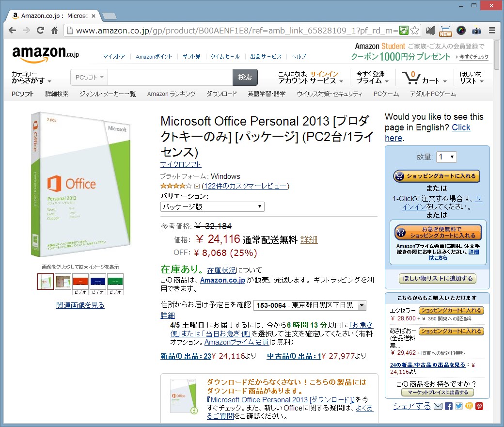The image size is (504, 427).
Task: Open the shopping cart icon in the header
Action: [411, 78]
